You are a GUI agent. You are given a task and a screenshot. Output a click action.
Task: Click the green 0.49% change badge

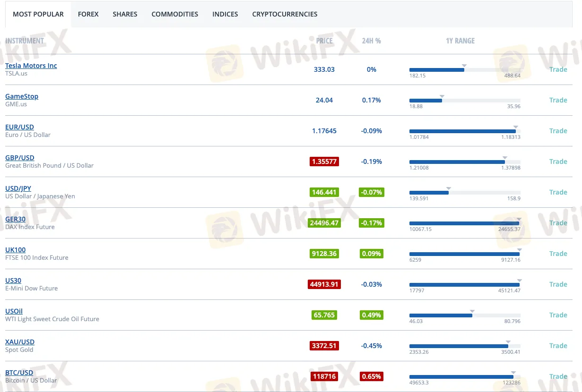(x=371, y=315)
